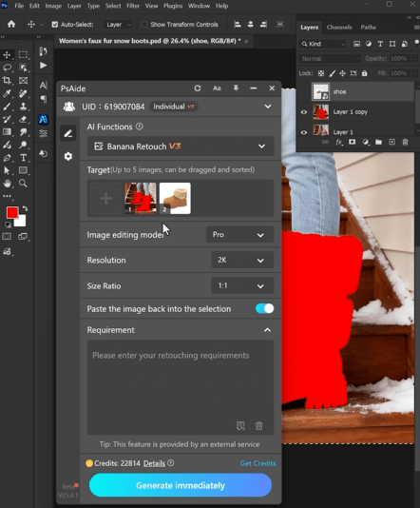Hide the Layer 1 copy layer
The width and height of the screenshot is (420, 508).
click(303, 112)
